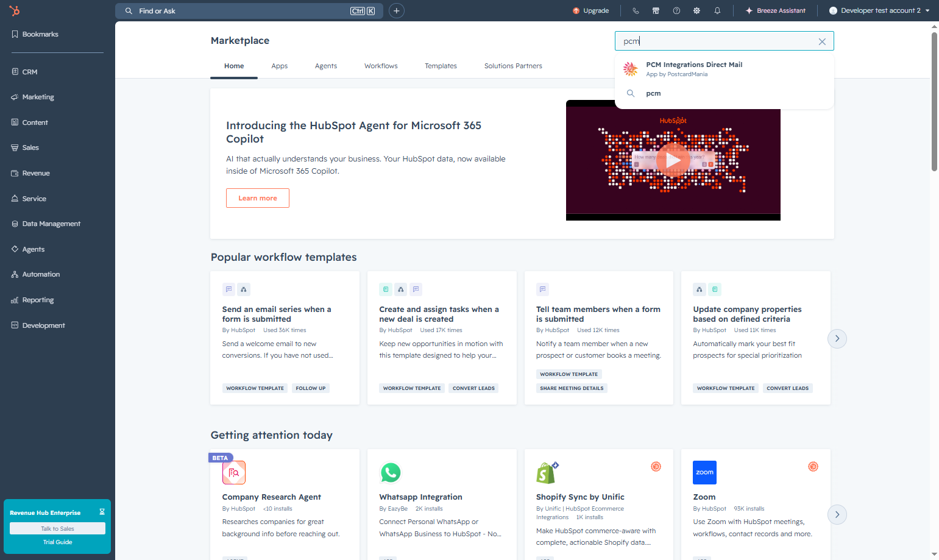Open the calling phone icon

tap(636, 11)
